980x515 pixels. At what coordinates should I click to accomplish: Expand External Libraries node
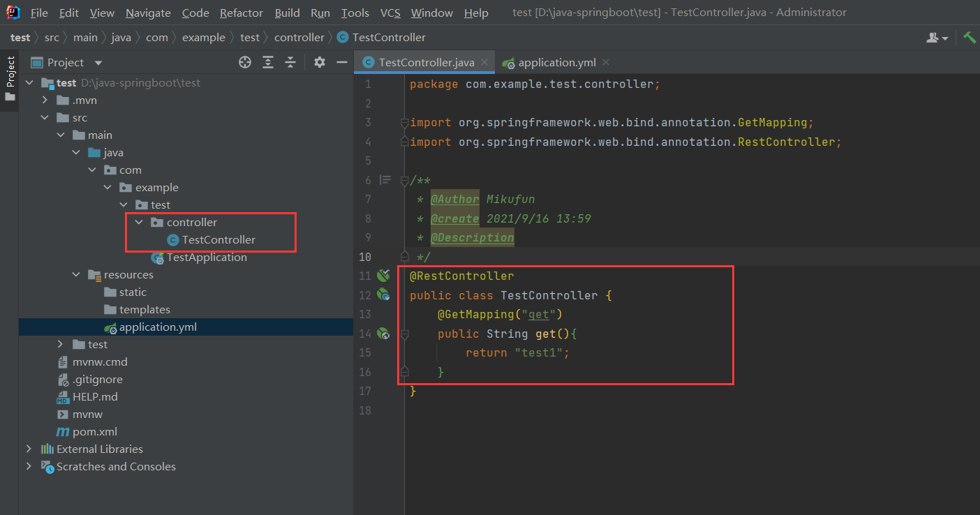click(29, 449)
